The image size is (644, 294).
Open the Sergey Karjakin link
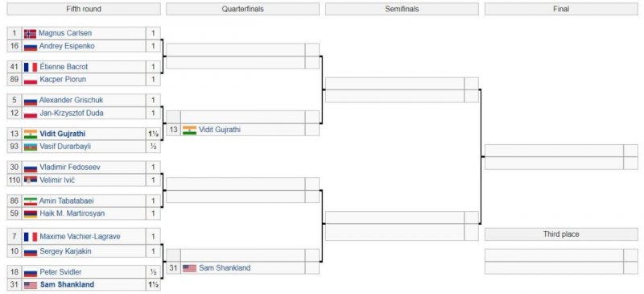[x=65, y=251]
